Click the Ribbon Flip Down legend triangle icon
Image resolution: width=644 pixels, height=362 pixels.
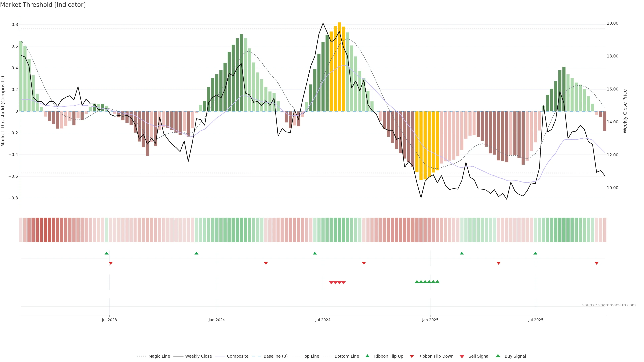pyautogui.click(x=412, y=356)
